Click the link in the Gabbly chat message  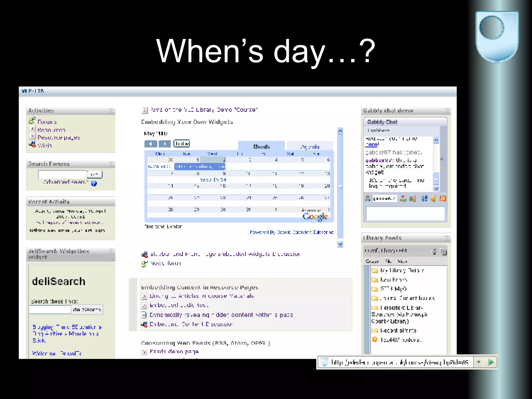tap(372, 144)
